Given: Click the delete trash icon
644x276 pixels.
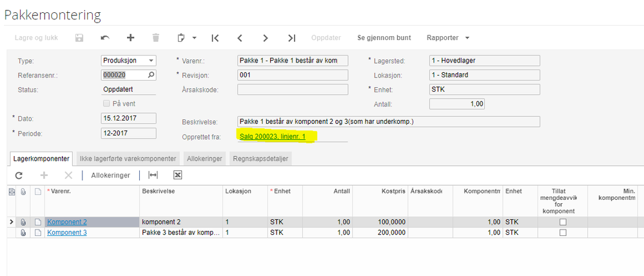Looking at the screenshot, I should 155,38.
